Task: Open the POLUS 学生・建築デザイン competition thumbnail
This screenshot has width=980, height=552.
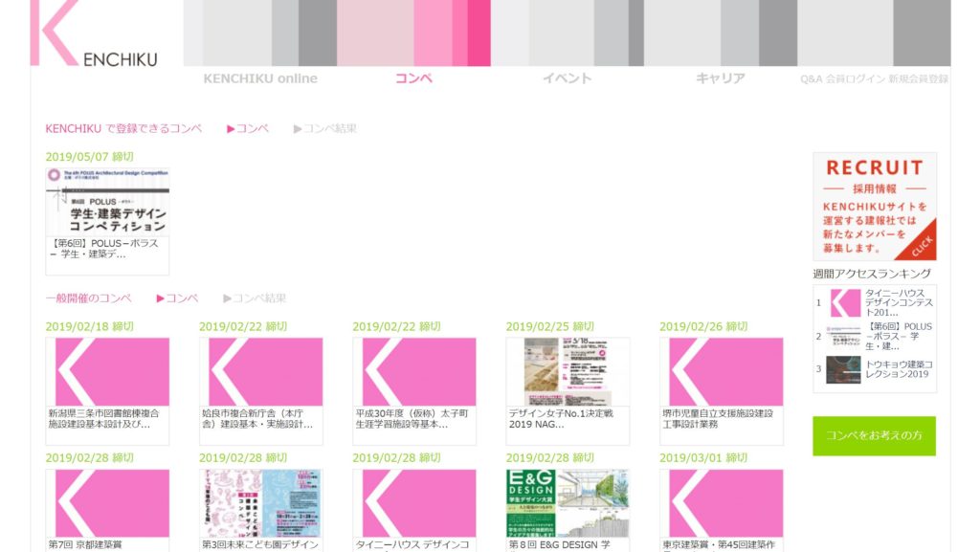Action: tap(107, 203)
